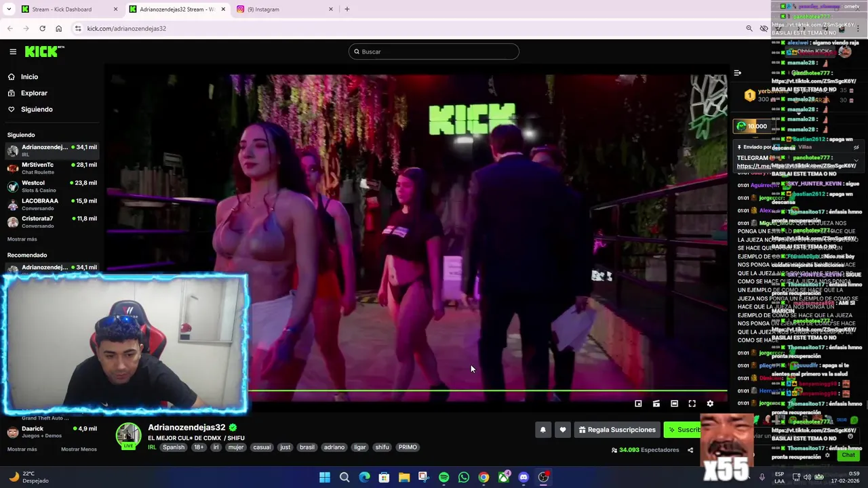The image size is (868, 488).
Task: Open Cristorata7 followed channel
Action: click(x=52, y=222)
